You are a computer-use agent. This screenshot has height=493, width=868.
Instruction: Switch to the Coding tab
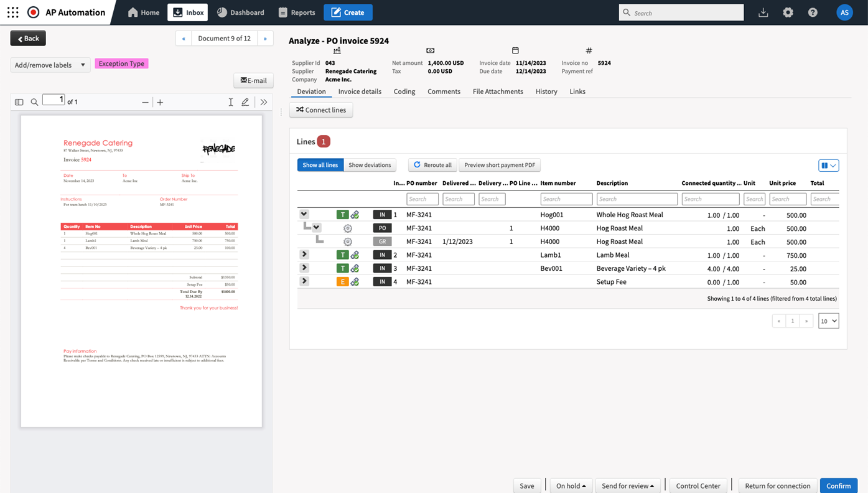[404, 91]
